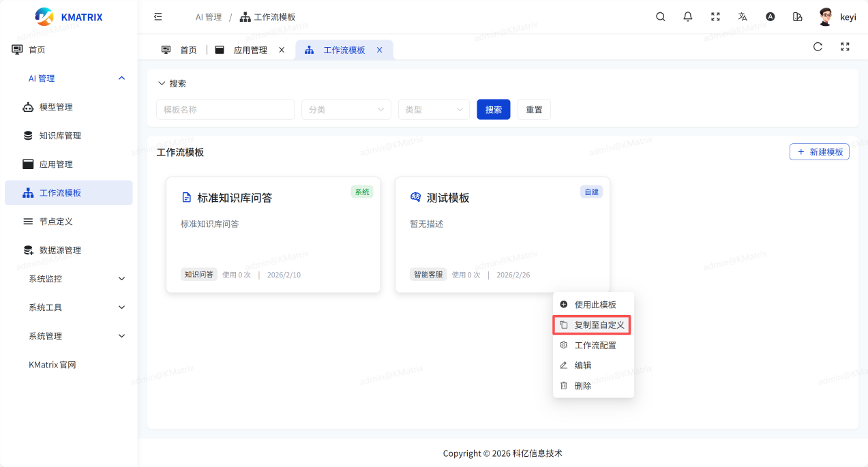The image size is (868, 467).
Task: Close the 应用管理 tab
Action: (x=282, y=50)
